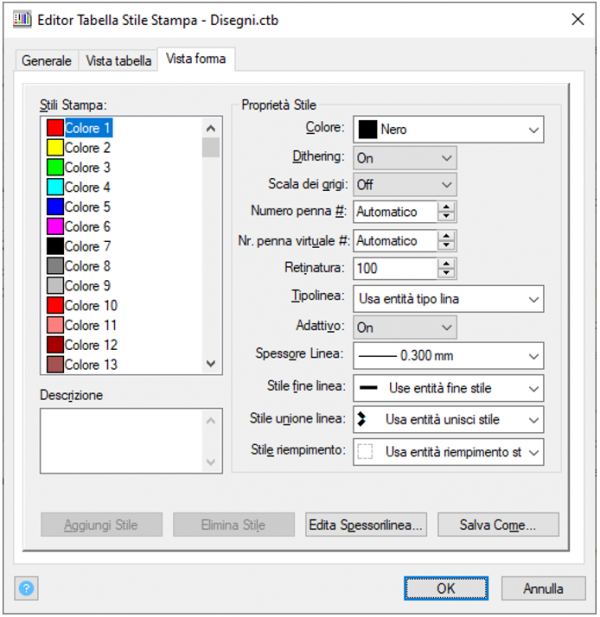Switch to the Vista tabella tab
The height and width of the screenshot is (617, 600).
tap(118, 61)
